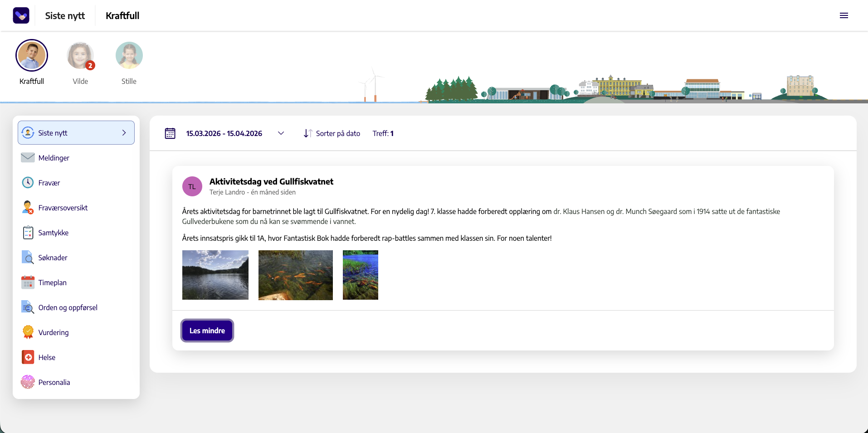This screenshot has height=433, width=868.
Task: Select Kraftfull's profile avatar
Action: (x=32, y=55)
